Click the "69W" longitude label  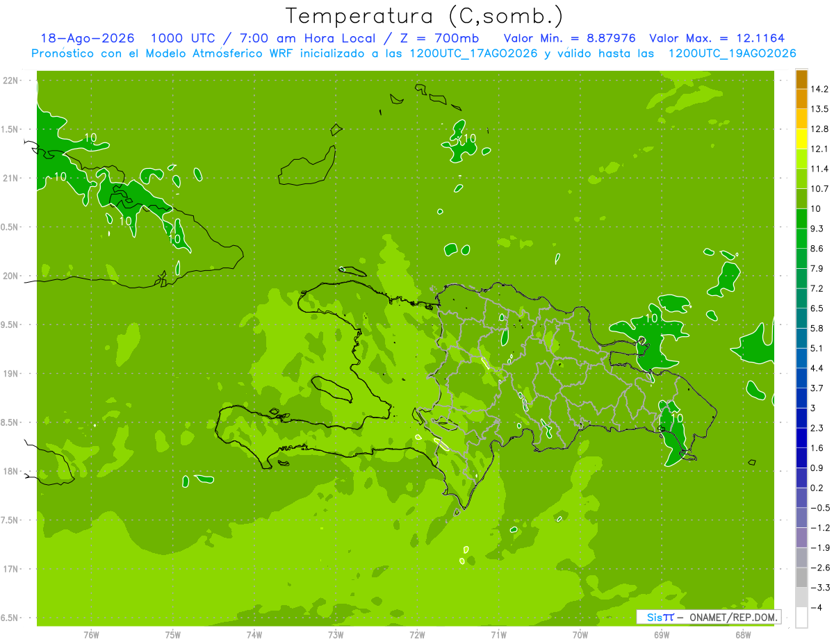(x=662, y=635)
